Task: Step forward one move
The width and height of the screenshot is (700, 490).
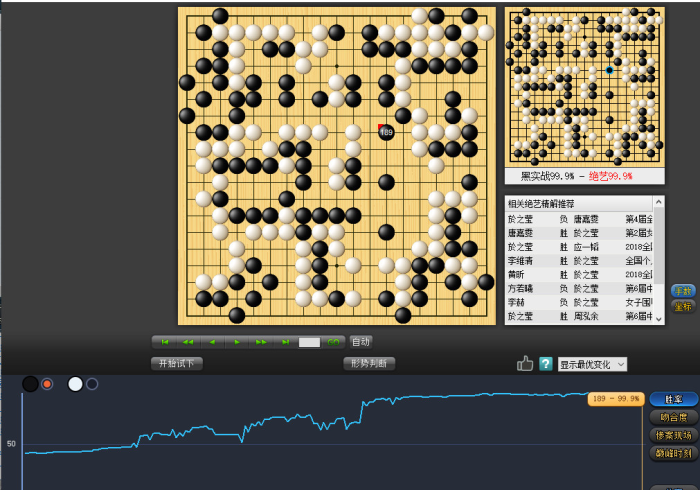Action: click(237, 342)
